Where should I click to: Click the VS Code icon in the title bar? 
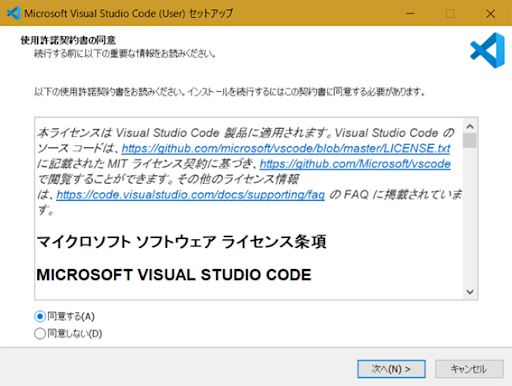14,13
